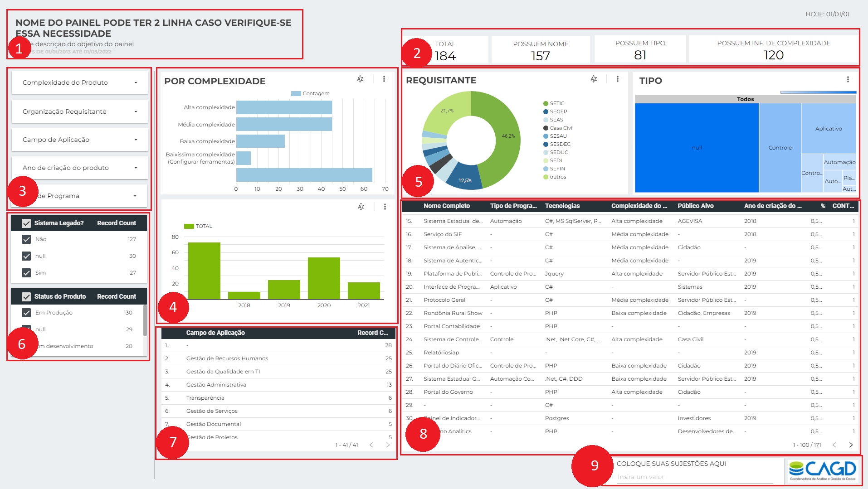This screenshot has height=489, width=868.
Task: Click Status do Produto list scrollbar
Action: tap(145, 320)
